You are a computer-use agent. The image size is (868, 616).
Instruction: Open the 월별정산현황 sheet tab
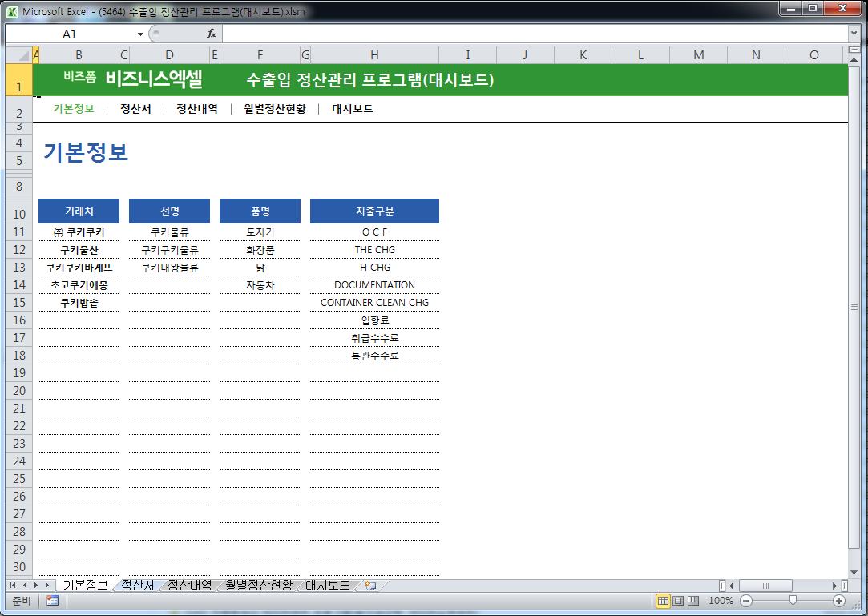(258, 586)
